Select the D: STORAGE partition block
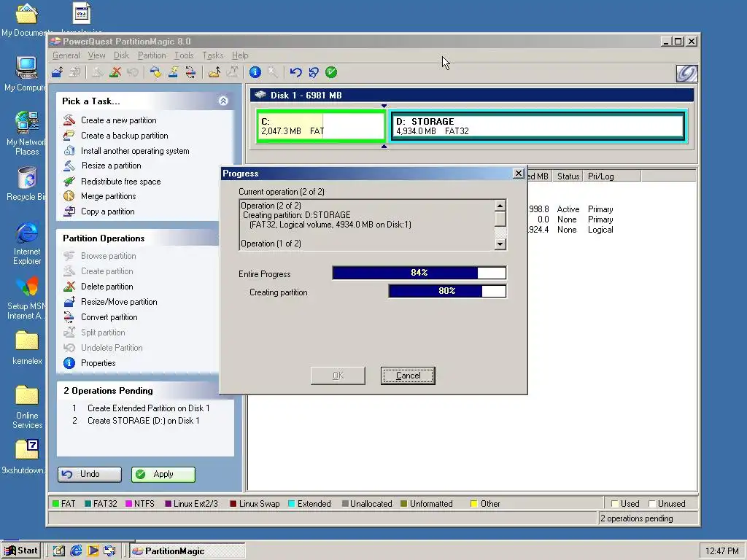 [538, 125]
